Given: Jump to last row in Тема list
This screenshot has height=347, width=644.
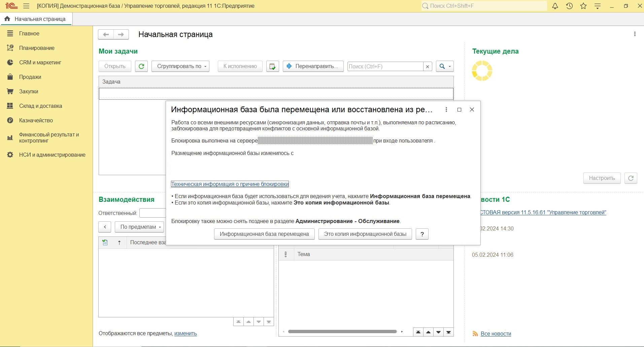Looking at the screenshot, I should tap(448, 332).
